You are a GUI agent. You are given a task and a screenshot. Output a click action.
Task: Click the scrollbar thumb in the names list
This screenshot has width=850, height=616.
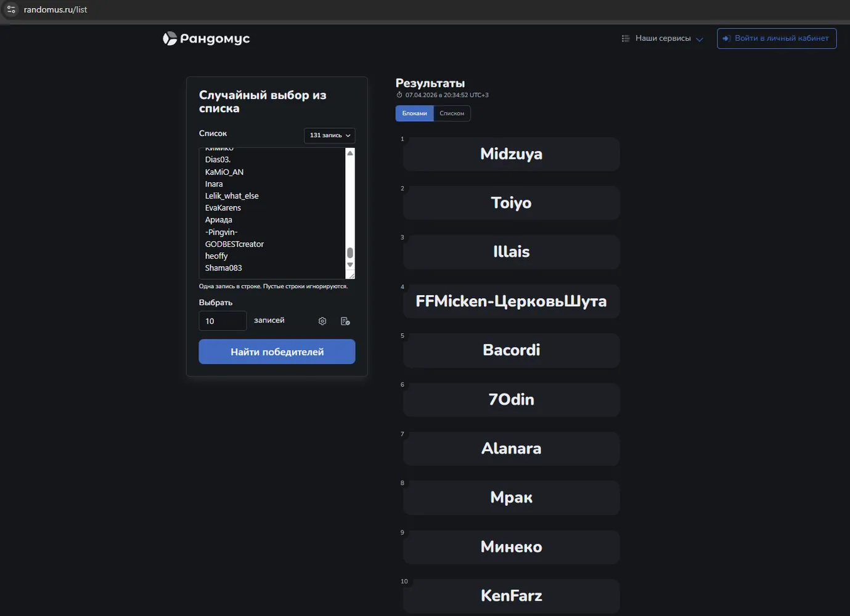pyautogui.click(x=350, y=253)
